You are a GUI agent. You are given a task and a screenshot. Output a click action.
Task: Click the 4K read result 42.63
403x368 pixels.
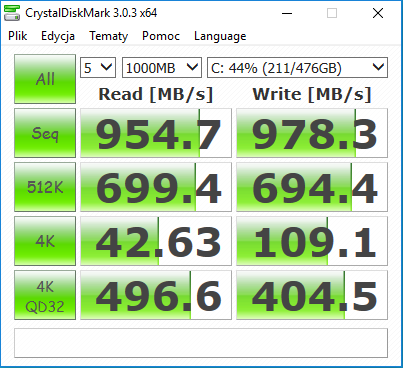tap(156, 241)
